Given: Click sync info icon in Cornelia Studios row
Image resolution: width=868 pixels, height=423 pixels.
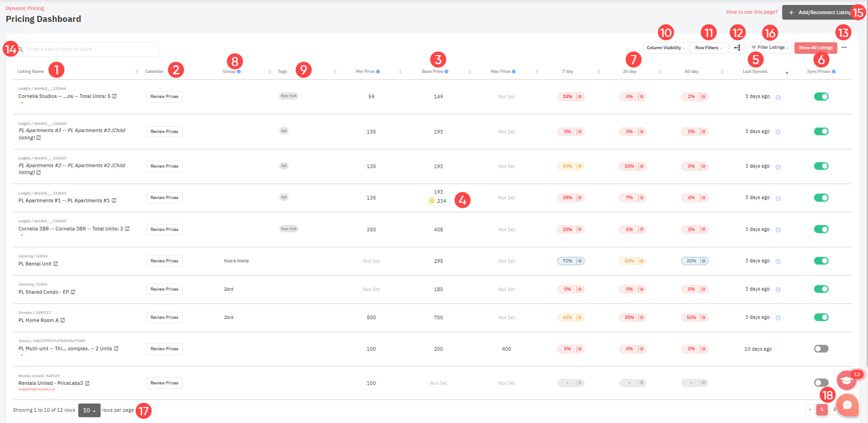Looking at the screenshot, I should click(778, 98).
